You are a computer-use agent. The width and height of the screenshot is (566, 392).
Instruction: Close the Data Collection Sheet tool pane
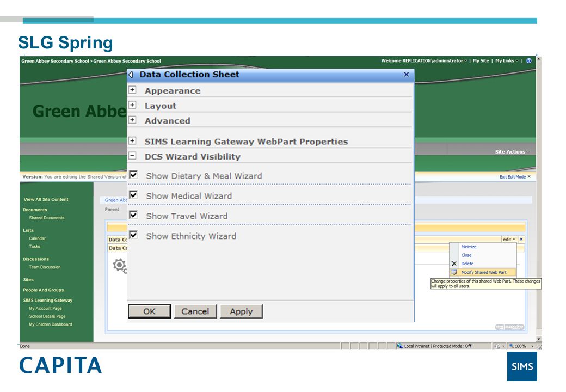pyautogui.click(x=407, y=75)
